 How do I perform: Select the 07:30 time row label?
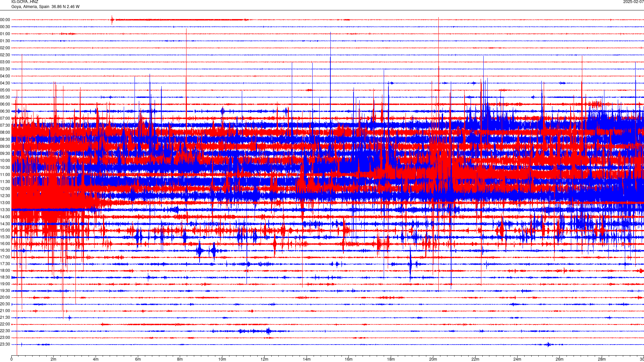pyautogui.click(x=5, y=125)
